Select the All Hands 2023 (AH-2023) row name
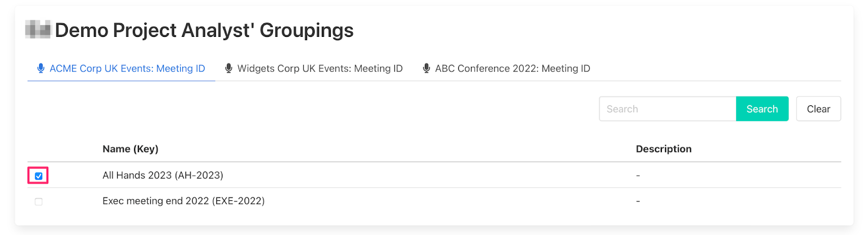Viewport: 868px width, 235px height. tap(163, 175)
